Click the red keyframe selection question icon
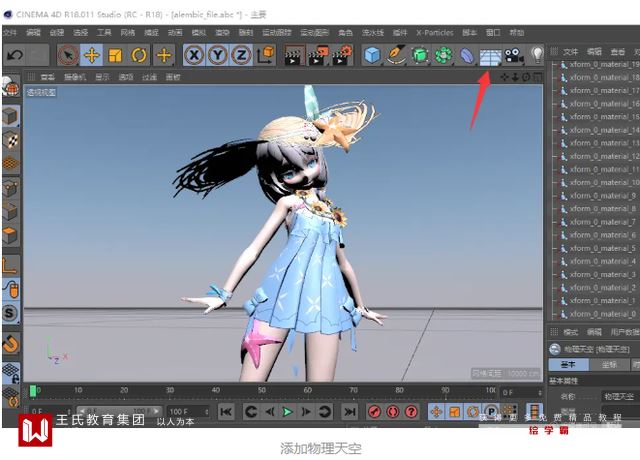This screenshot has height=460, width=640. coord(411,412)
